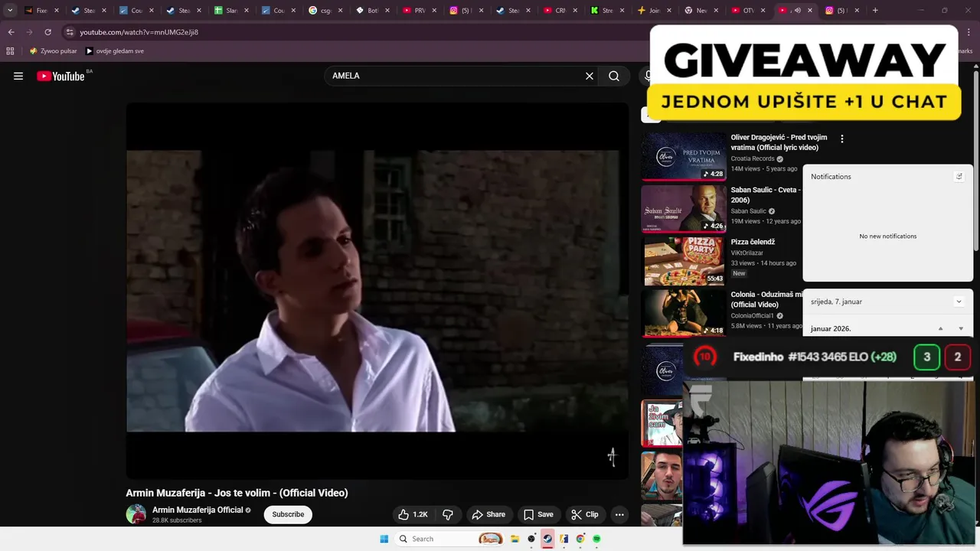Reload the YouTube page
Image resolution: width=980 pixels, height=551 pixels.
47,32
